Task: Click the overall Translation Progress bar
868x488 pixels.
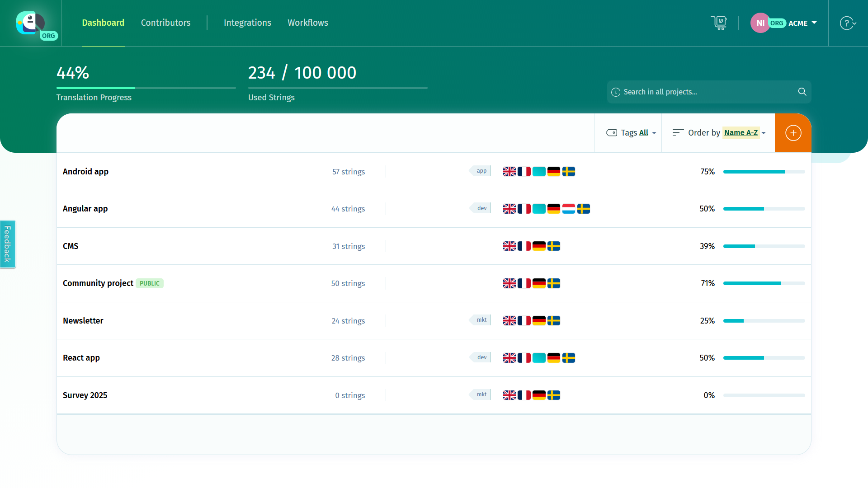Action: tap(146, 88)
